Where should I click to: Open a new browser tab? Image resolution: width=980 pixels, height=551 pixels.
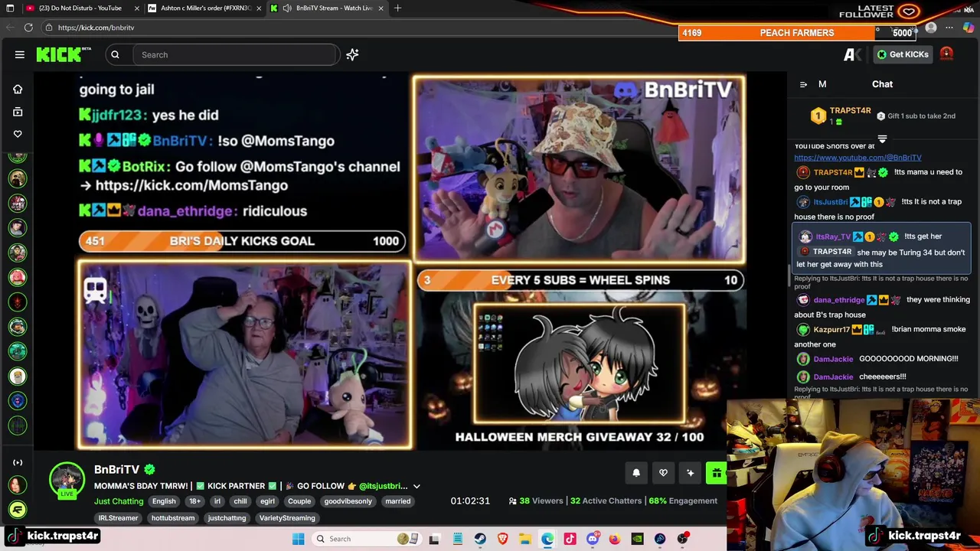tap(397, 8)
